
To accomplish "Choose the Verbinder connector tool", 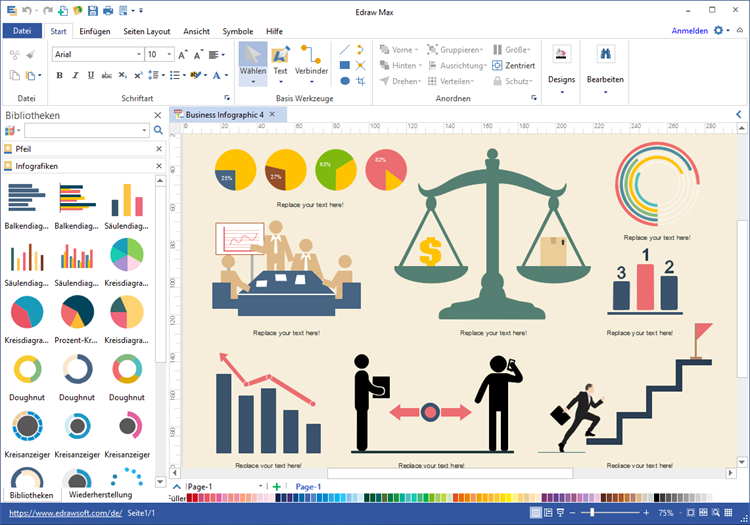I will (x=311, y=62).
